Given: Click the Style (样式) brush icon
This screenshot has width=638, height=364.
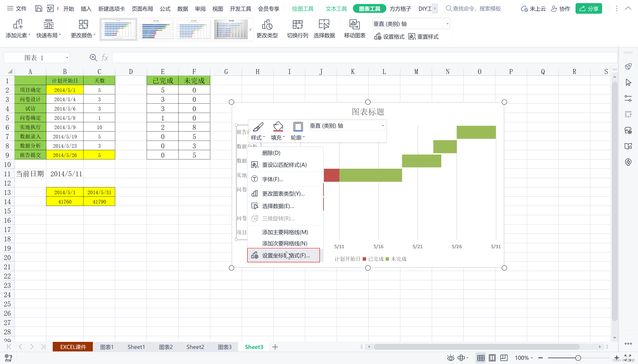Looking at the screenshot, I should pos(258,127).
